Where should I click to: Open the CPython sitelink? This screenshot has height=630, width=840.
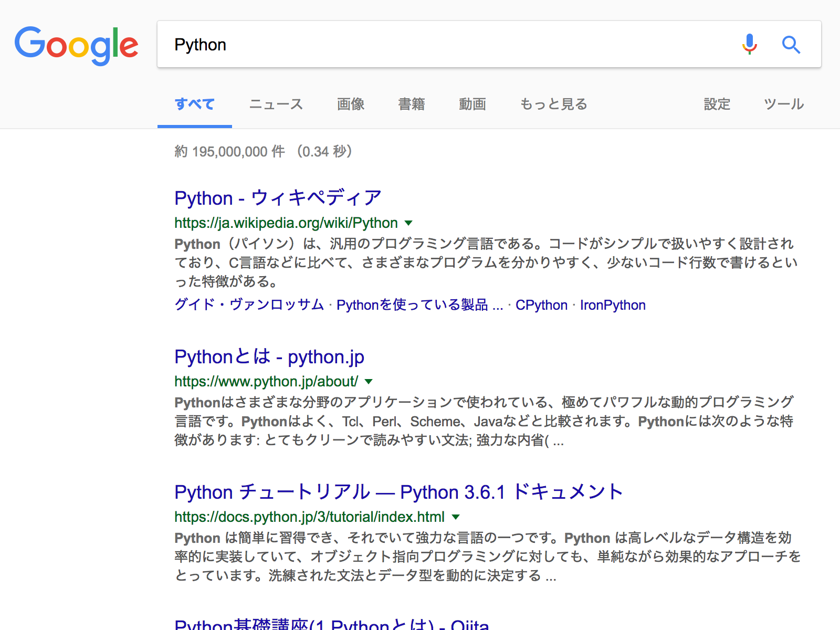(541, 305)
